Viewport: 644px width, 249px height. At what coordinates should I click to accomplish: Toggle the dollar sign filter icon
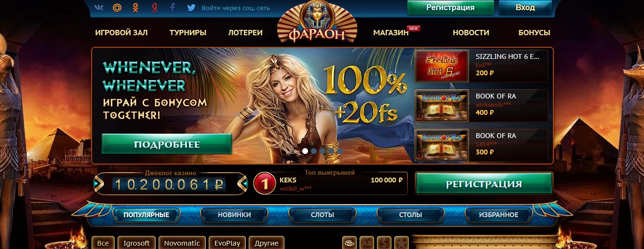tap(384, 243)
